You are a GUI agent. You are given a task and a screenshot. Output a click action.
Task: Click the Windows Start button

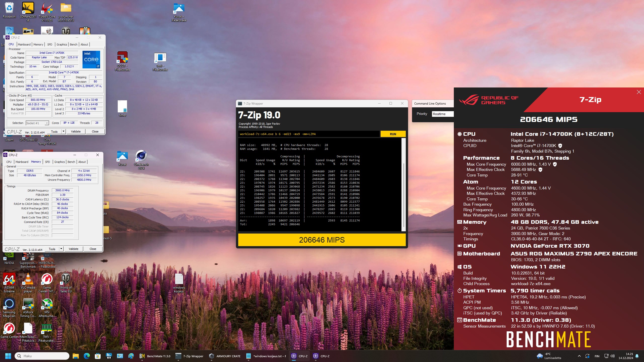tap(8, 356)
